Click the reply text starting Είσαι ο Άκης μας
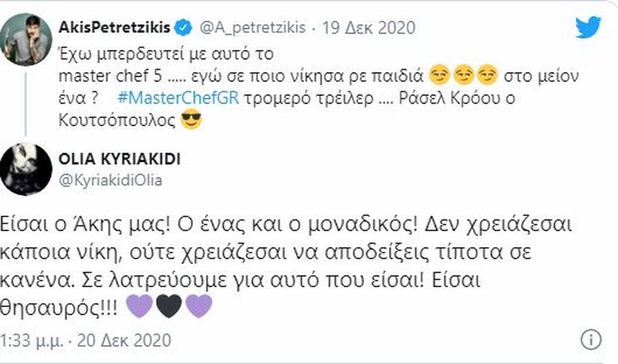The width and height of the screenshot is (618, 364). point(285,266)
